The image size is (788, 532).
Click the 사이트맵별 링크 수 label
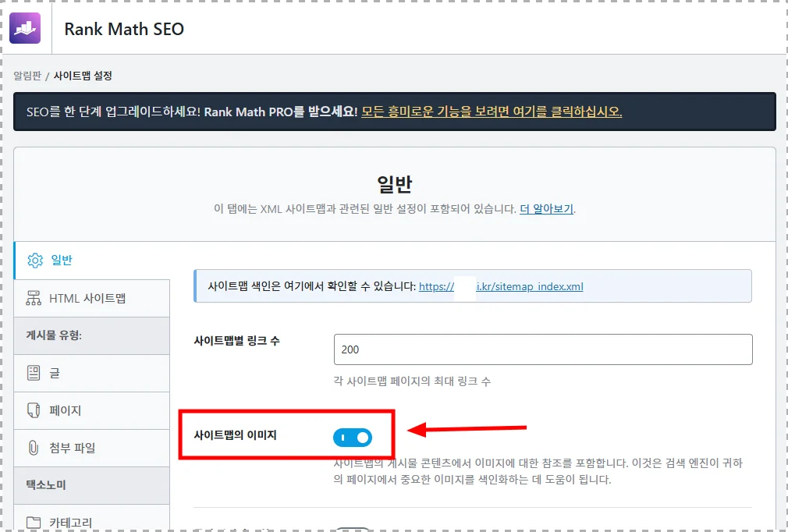click(x=236, y=341)
